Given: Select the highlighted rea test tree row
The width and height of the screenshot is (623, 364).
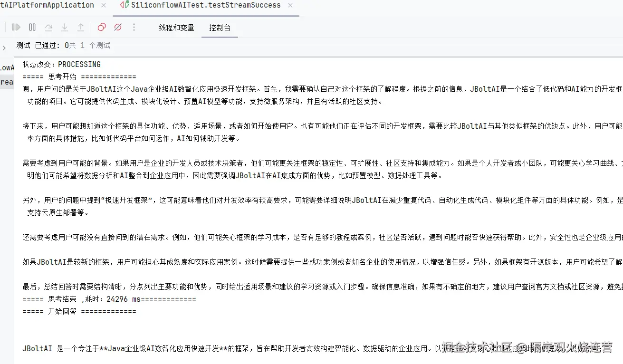Looking at the screenshot, I should coord(7,82).
